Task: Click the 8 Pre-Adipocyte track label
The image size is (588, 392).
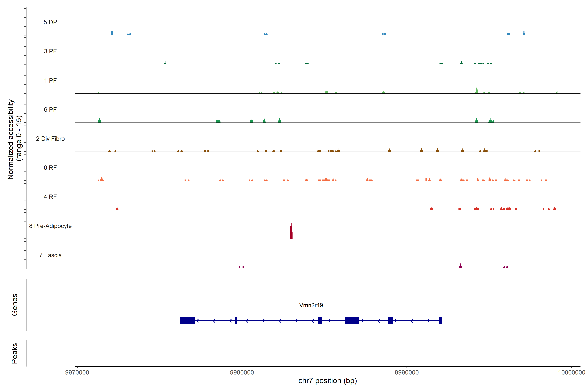Action: (50, 226)
